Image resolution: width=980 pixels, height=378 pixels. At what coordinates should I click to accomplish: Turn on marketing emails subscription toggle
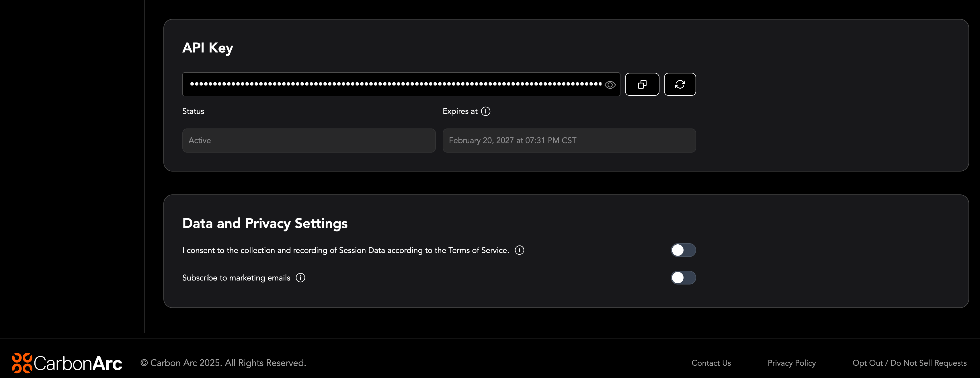pyautogui.click(x=683, y=278)
